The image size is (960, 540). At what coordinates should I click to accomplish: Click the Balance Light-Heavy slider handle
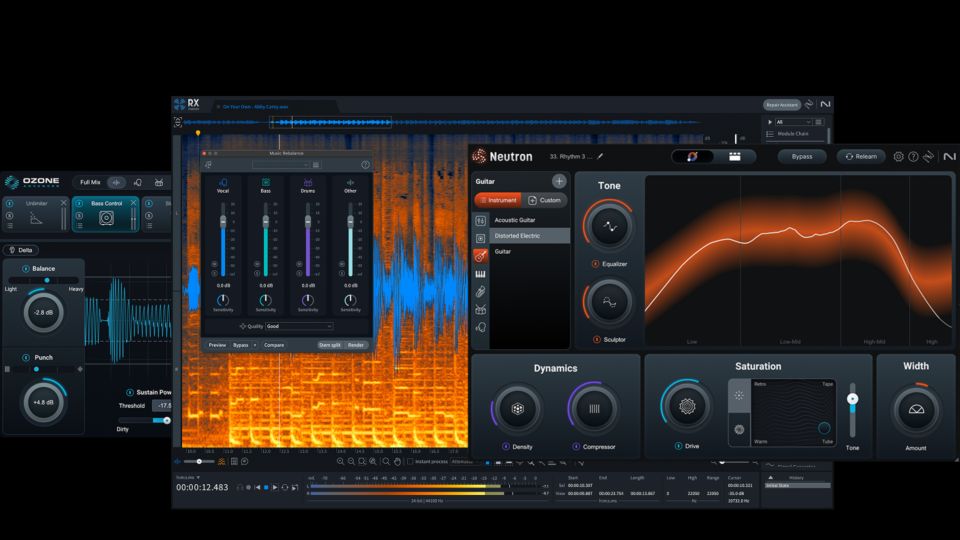click(x=47, y=280)
